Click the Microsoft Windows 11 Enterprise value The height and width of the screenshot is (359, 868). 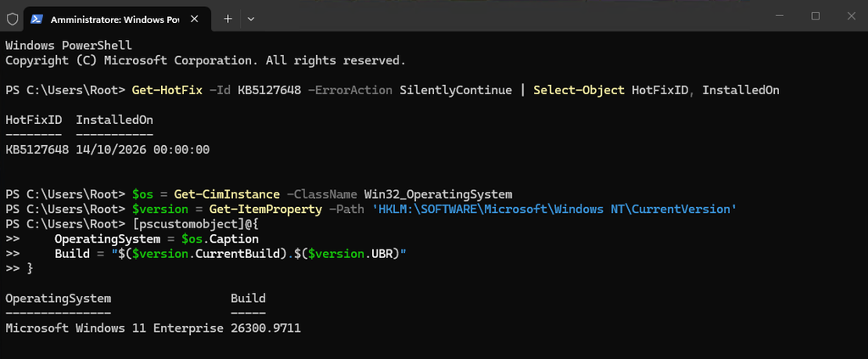[114, 328]
